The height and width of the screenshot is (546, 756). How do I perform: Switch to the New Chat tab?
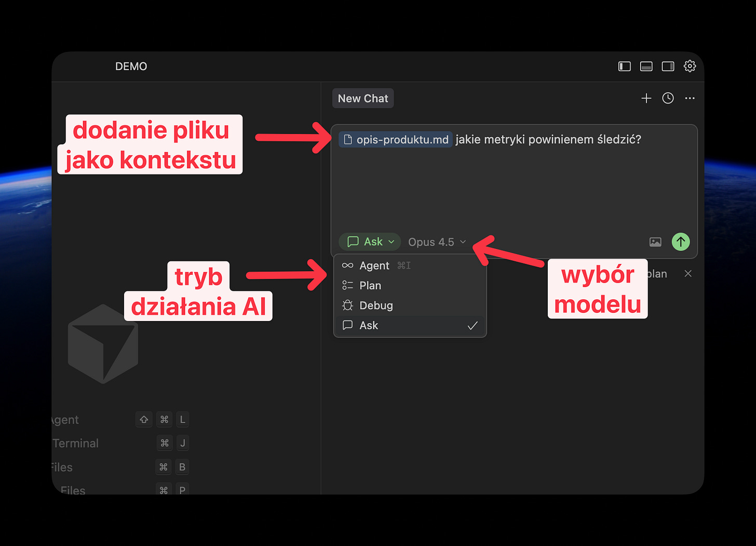[x=363, y=98]
